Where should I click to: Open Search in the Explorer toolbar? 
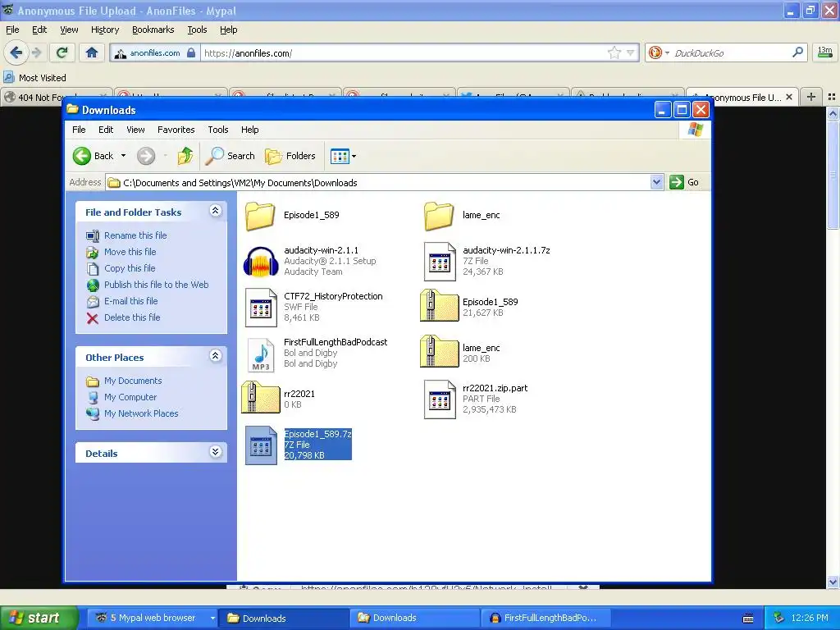click(x=231, y=156)
